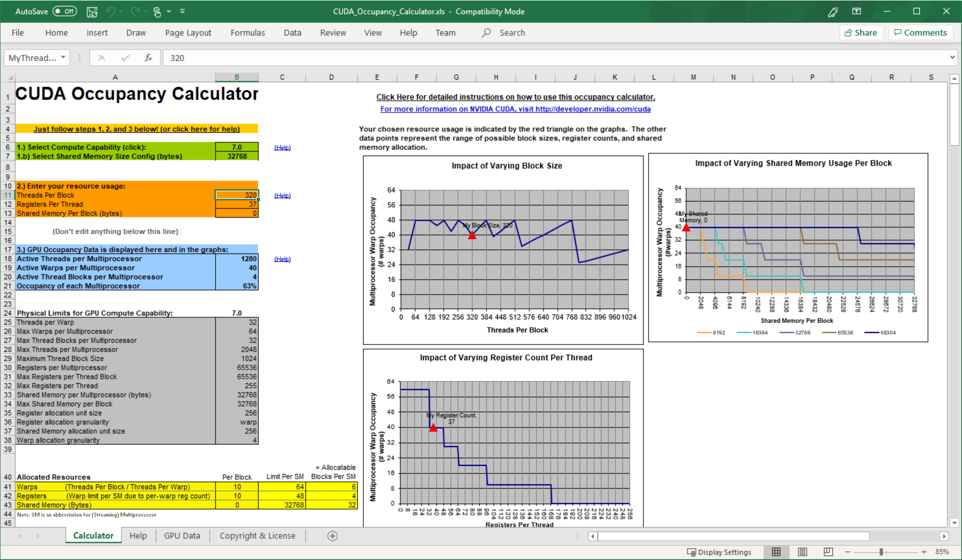Select the Page Break Preview icon

[x=828, y=552]
